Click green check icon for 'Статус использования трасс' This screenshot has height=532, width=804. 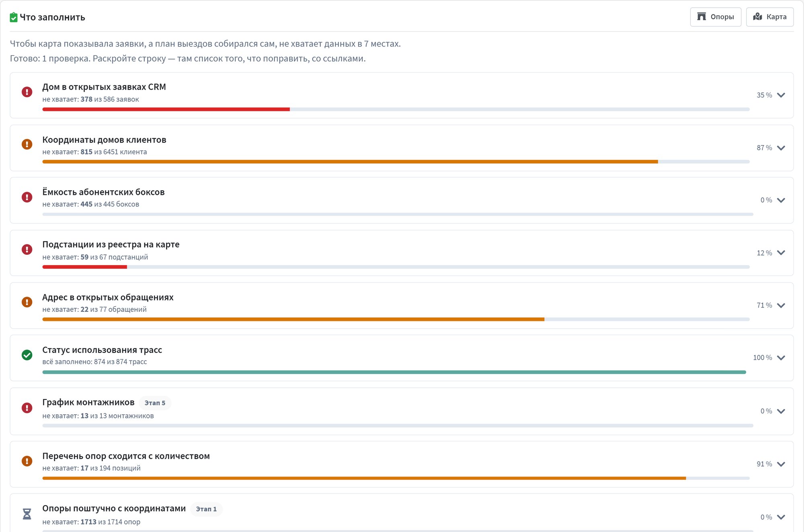tap(27, 355)
